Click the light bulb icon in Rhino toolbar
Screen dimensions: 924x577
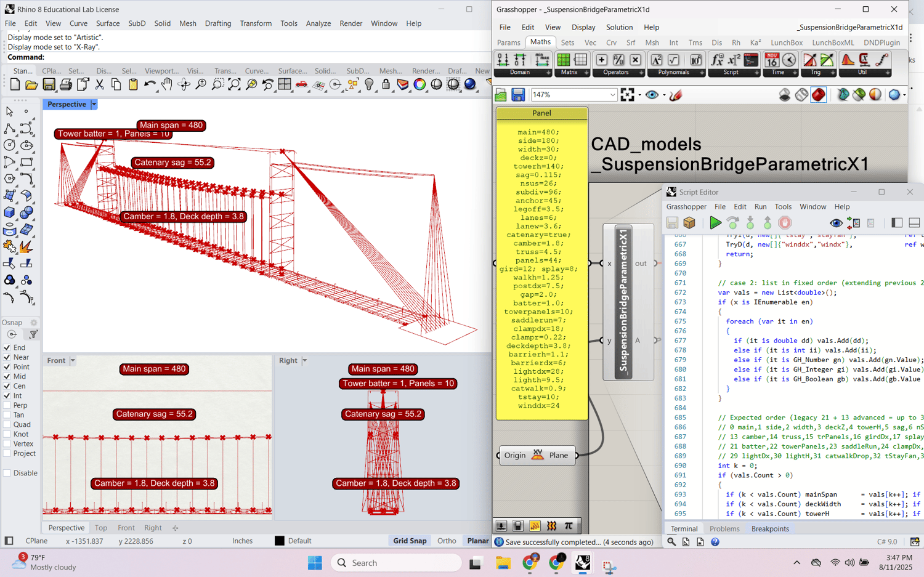coord(369,84)
